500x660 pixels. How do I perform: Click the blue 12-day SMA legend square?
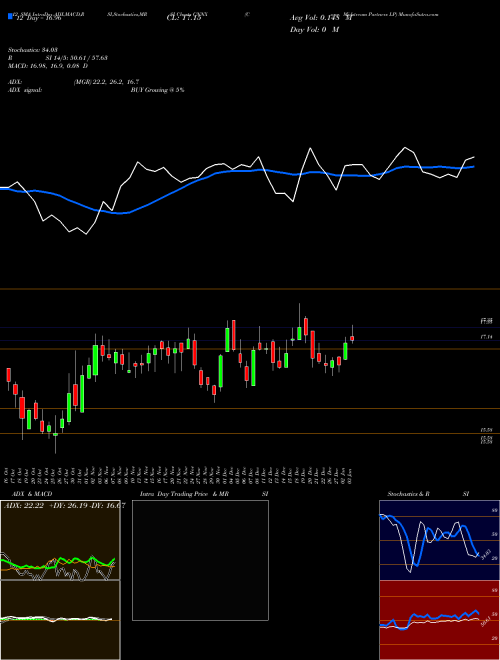coord(10,16)
